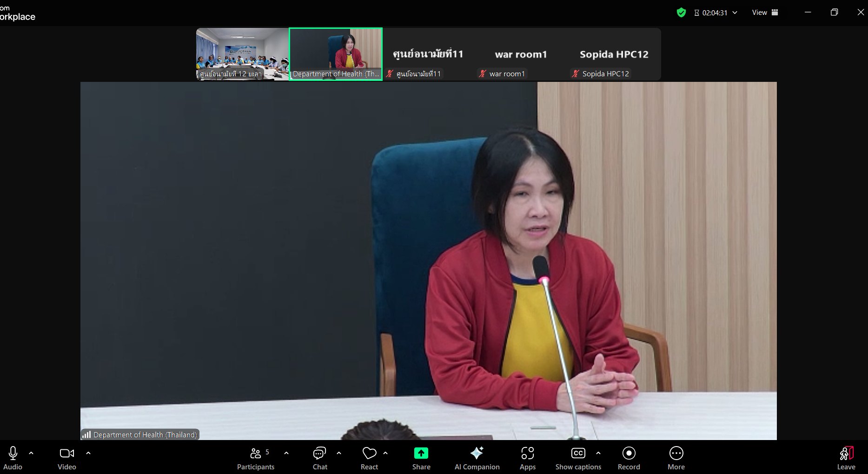Expand caption options arrow next to Show captions

[x=598, y=453]
